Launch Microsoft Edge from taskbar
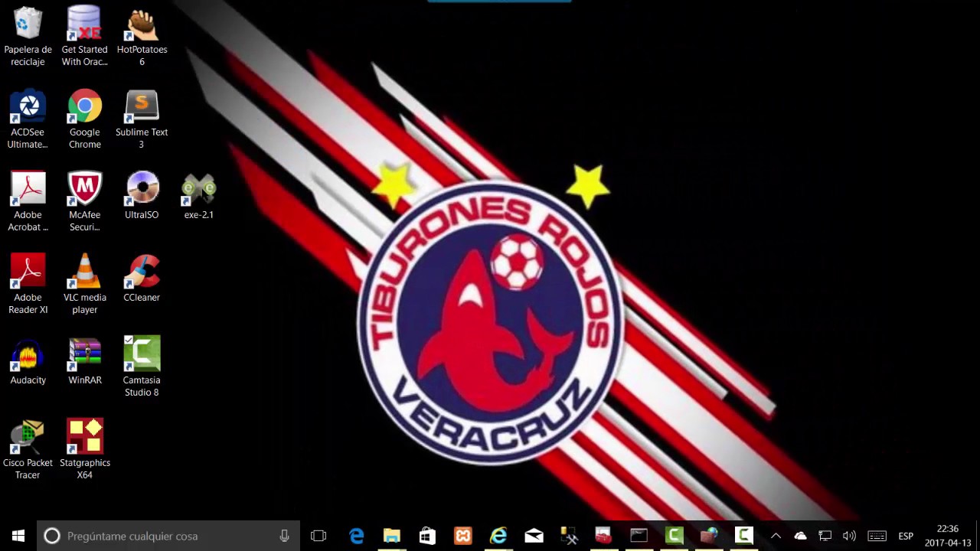The width and height of the screenshot is (980, 551). pyautogui.click(x=356, y=536)
